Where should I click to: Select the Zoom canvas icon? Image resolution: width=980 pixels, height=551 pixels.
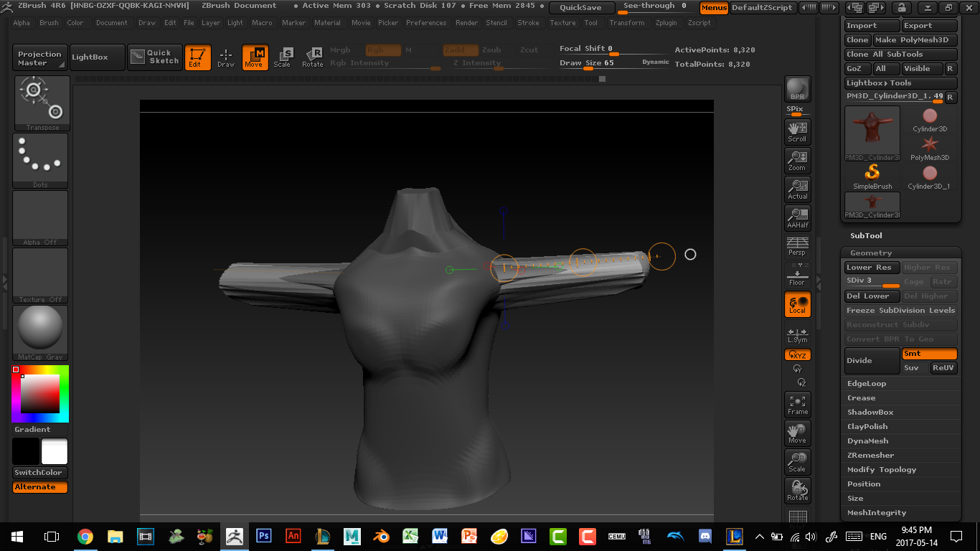coord(797,160)
